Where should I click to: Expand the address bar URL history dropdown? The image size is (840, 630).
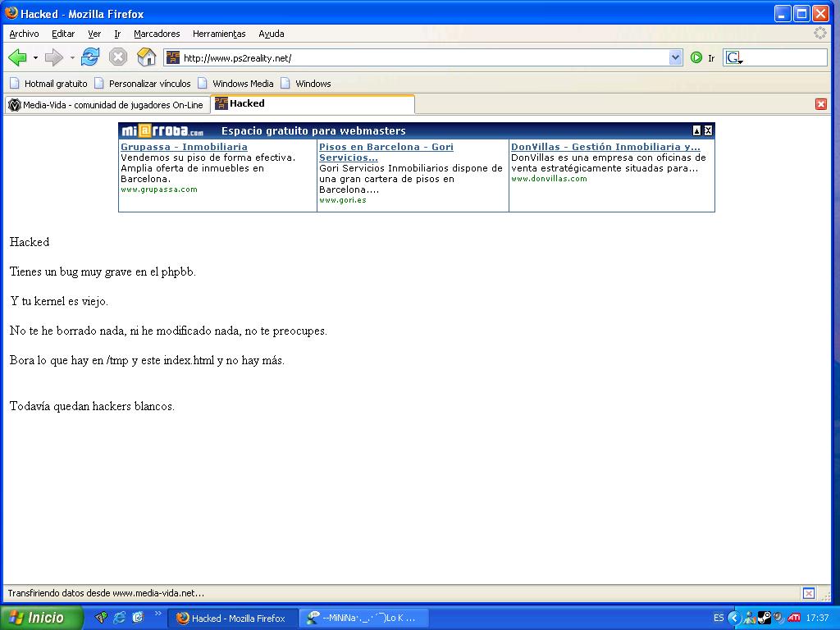(x=676, y=57)
